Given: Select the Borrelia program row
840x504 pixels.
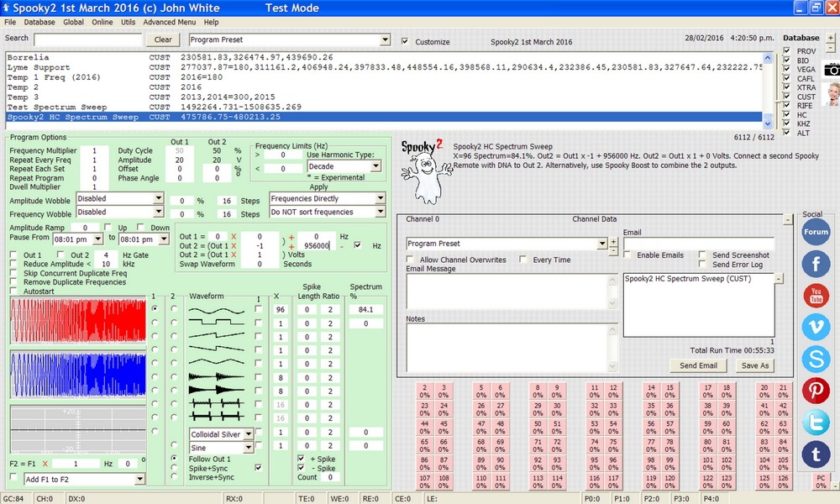Looking at the screenshot, I should click(385, 57).
